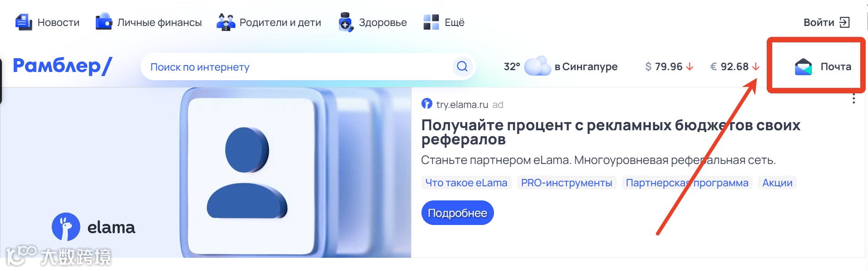
Task: Open the ad three-dots options menu
Action: (853, 99)
